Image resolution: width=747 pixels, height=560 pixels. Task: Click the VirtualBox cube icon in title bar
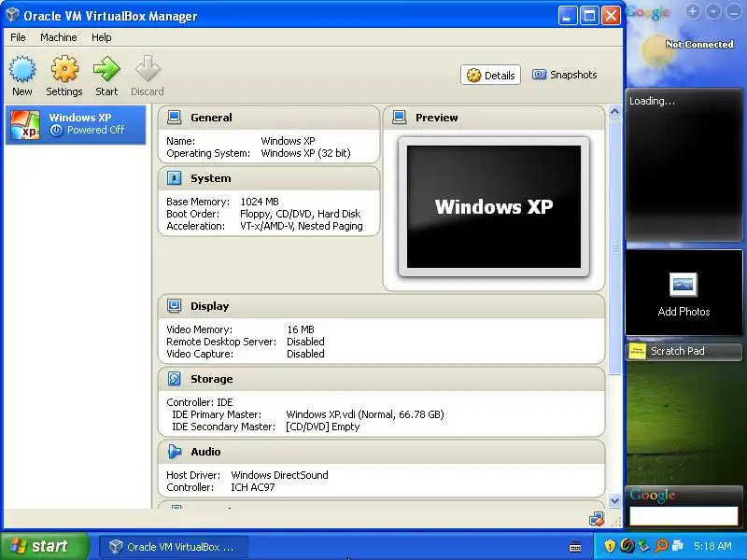[x=12, y=15]
